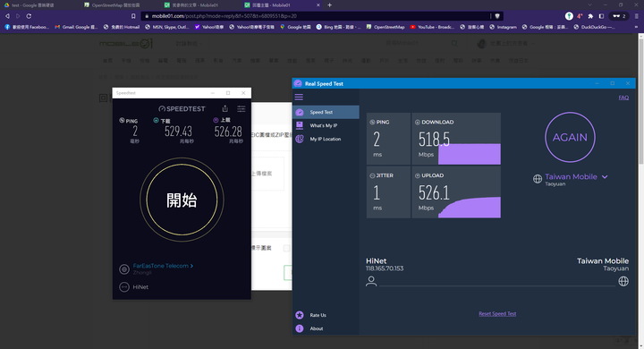
Task: Open the YouTube bookmark
Action: click(x=433, y=27)
